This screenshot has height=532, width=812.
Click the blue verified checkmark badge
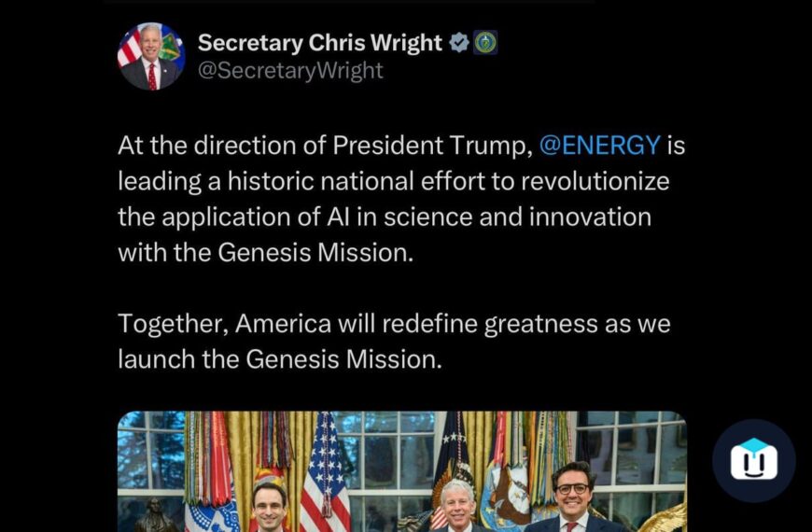pyautogui.click(x=458, y=43)
